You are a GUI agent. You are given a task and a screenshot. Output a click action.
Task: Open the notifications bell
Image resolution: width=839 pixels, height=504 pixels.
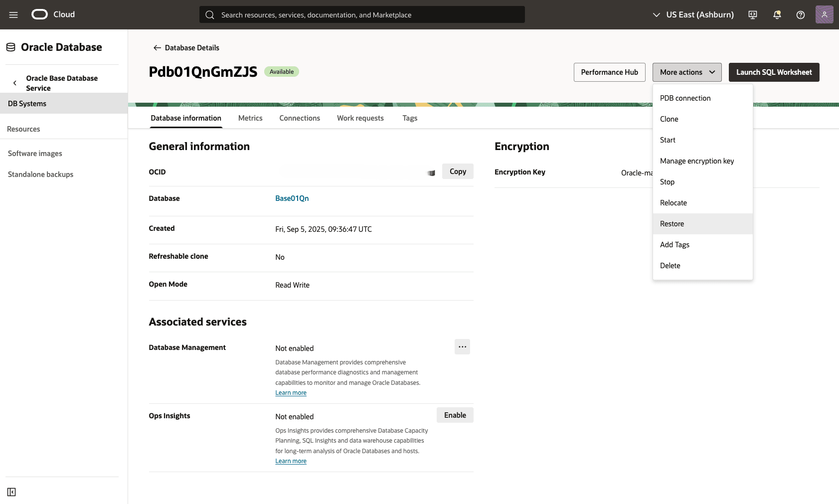click(x=777, y=15)
